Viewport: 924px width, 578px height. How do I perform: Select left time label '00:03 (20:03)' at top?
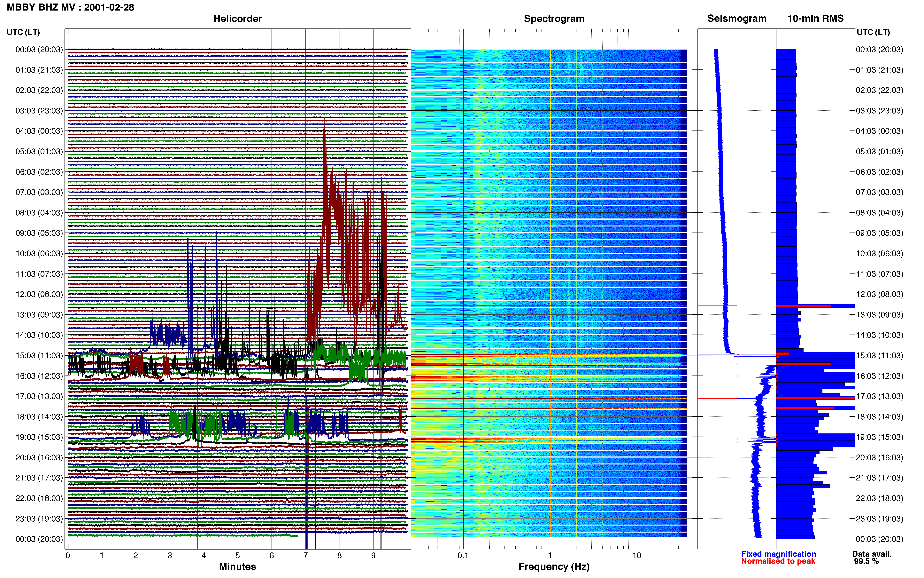tap(39, 49)
